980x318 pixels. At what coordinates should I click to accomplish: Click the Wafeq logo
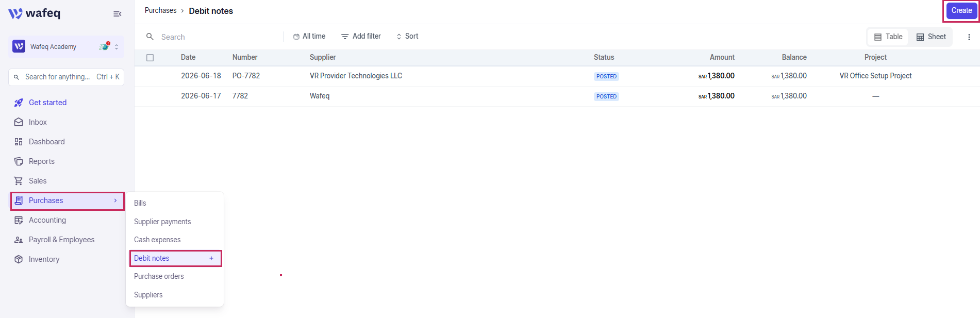pyautogui.click(x=35, y=13)
